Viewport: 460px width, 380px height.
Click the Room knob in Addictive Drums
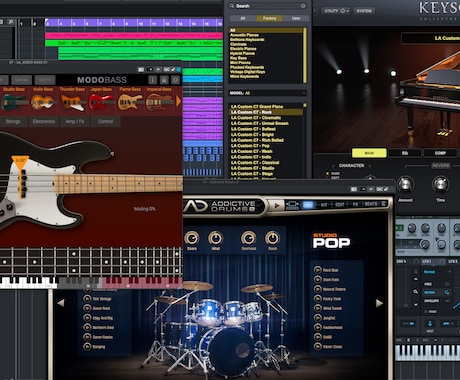point(272,238)
